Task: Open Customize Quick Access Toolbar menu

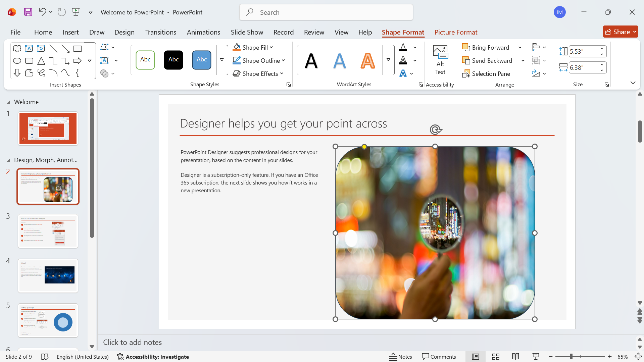Action: coord(91,12)
